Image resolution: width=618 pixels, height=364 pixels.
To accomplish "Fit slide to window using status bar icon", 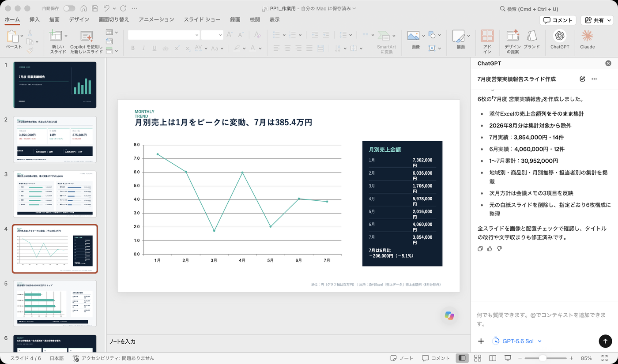I will click(x=604, y=358).
